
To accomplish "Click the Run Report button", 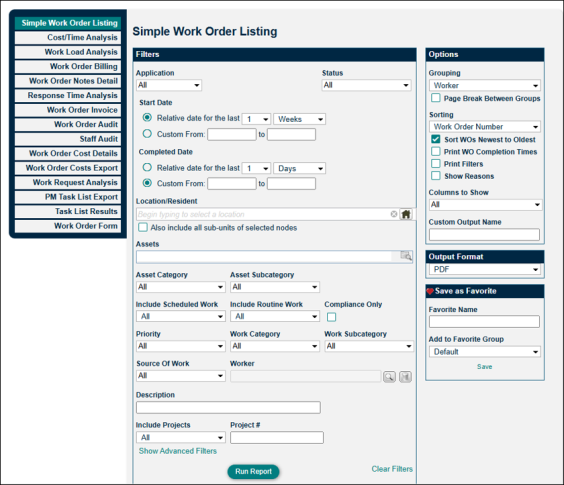I will coord(253,471).
